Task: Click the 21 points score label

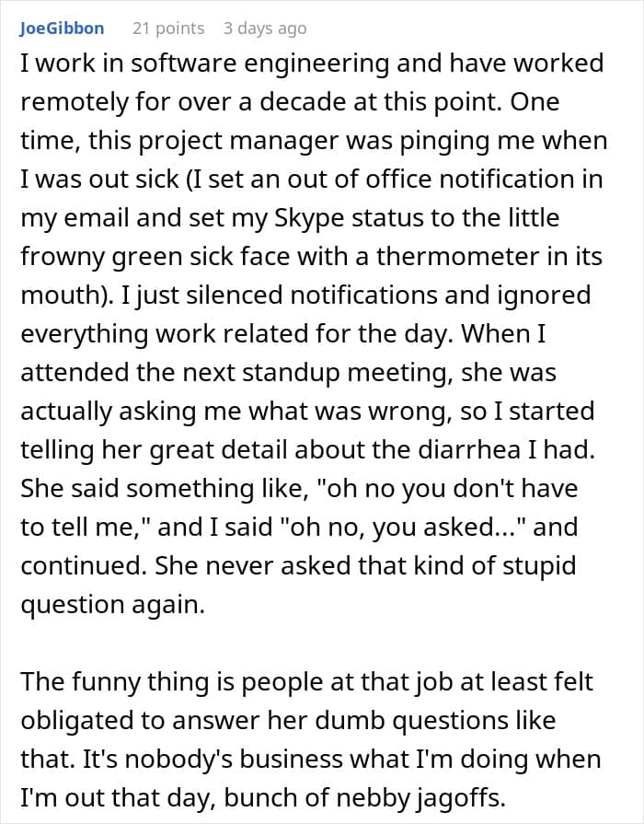Action: pyautogui.click(x=168, y=29)
